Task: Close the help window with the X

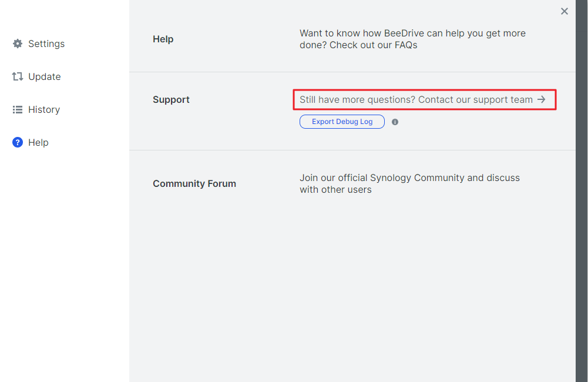Action: click(565, 11)
